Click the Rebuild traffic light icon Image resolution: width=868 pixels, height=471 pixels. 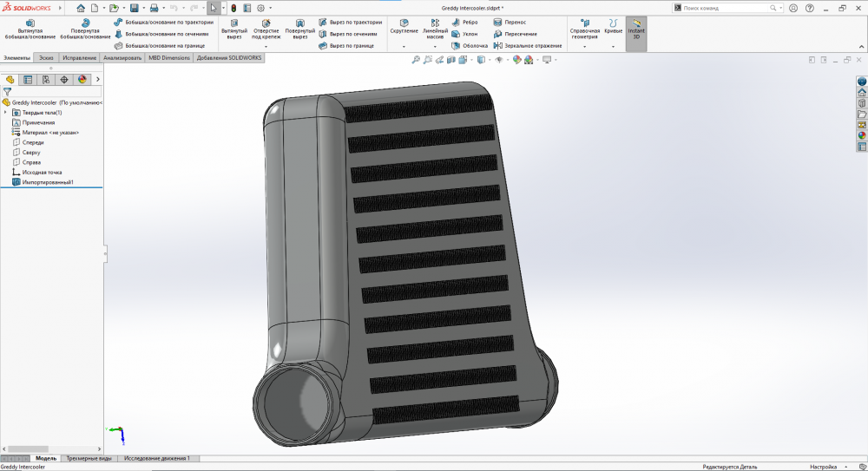click(233, 8)
